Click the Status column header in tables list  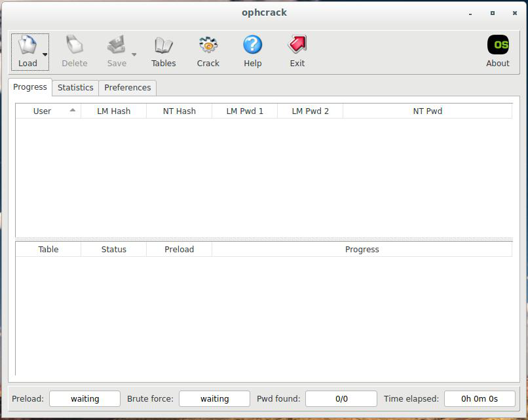(x=113, y=250)
